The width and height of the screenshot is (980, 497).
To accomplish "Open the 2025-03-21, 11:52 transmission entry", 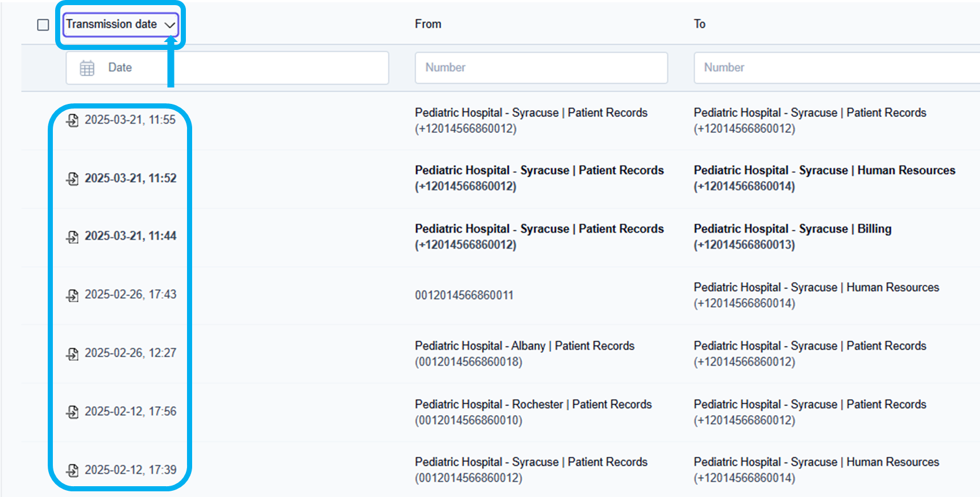I will click(131, 178).
